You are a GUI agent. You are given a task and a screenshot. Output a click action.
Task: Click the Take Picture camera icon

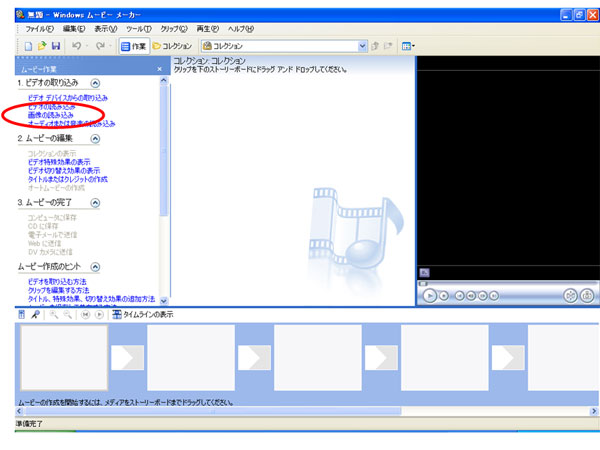(587, 296)
